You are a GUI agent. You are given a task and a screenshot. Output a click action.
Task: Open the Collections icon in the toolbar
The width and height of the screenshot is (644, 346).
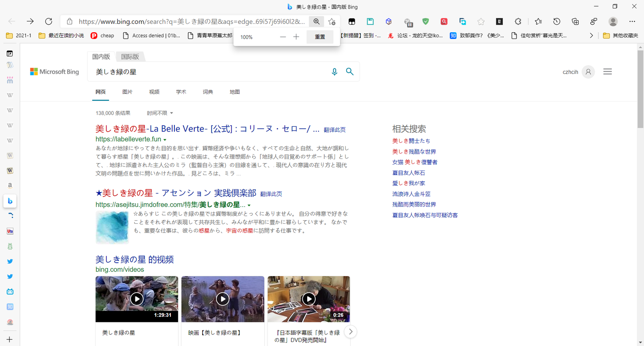[575, 21]
